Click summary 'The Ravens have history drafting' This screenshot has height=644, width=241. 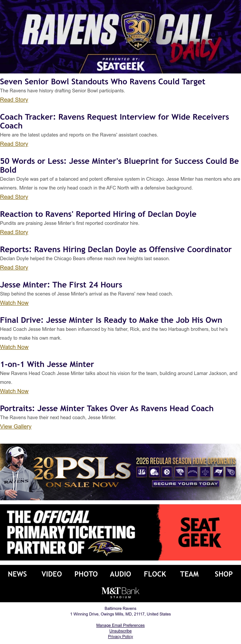click(62, 91)
